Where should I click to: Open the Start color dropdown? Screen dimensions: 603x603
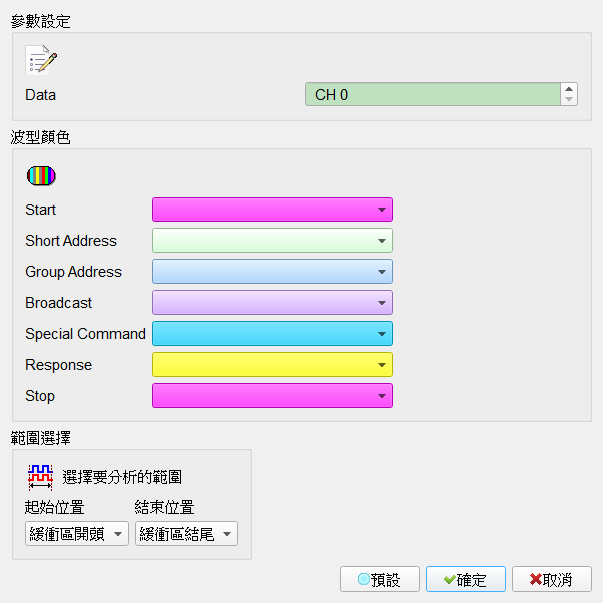pos(272,210)
